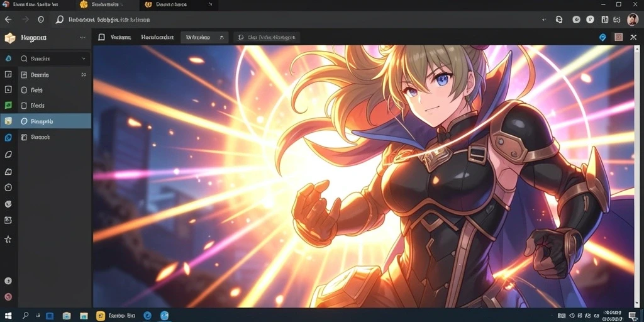The image size is (644, 322).
Task: Click the sidebar search field
Action: tap(54, 58)
